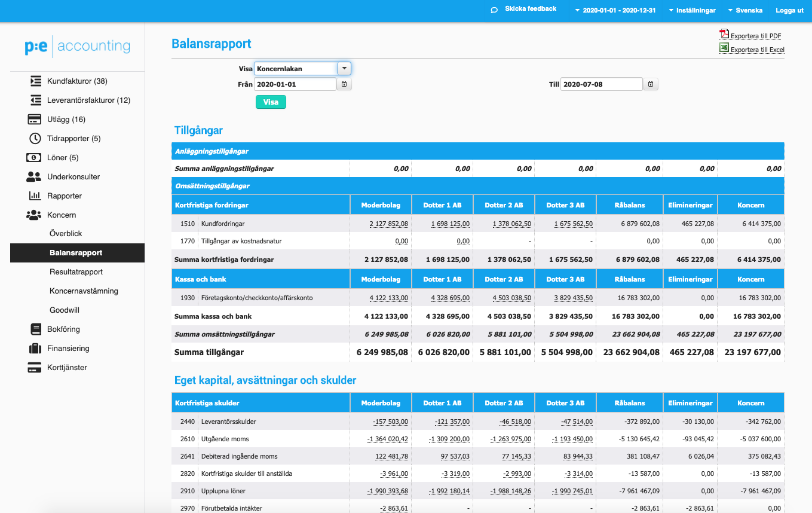The height and width of the screenshot is (513, 812).
Task: Click the Visa Koncernlakan combo box field
Action: click(296, 69)
